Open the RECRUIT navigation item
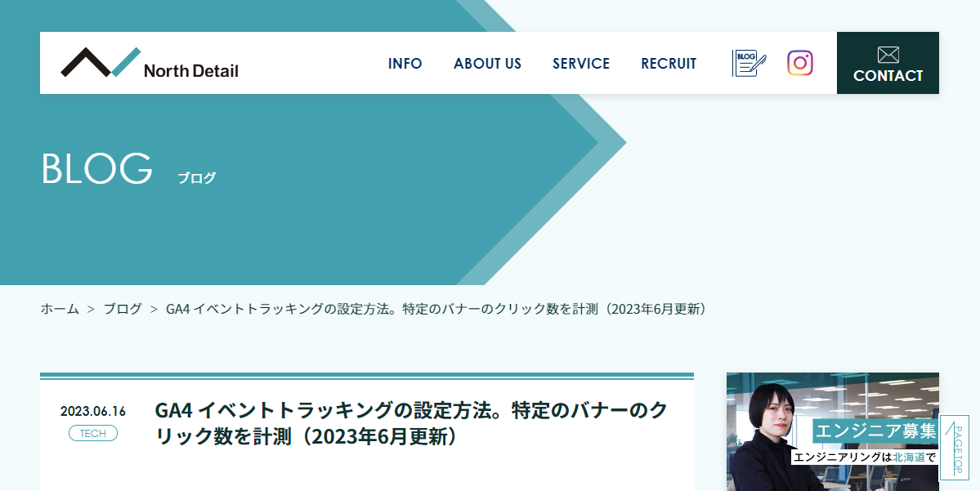 coord(669,64)
